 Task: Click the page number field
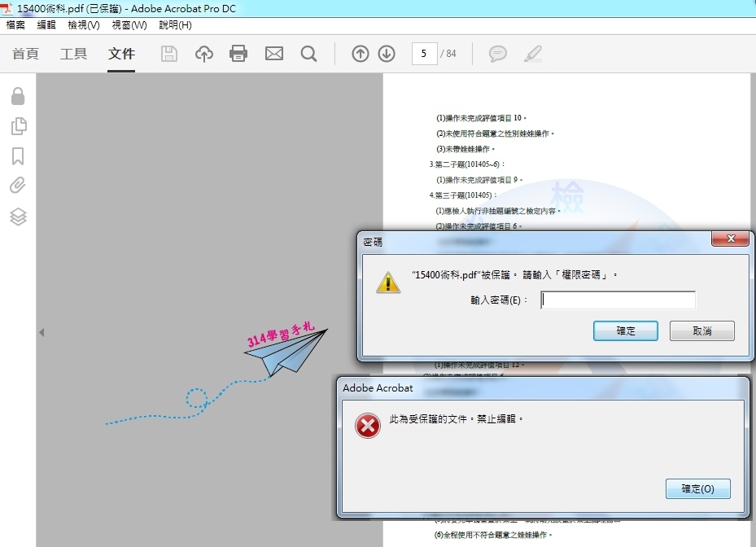tap(424, 54)
